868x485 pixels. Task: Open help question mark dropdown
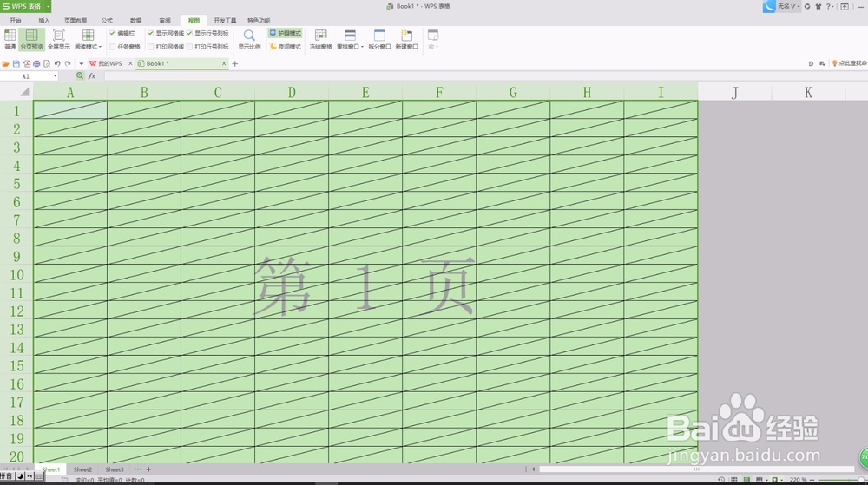tap(830, 6)
